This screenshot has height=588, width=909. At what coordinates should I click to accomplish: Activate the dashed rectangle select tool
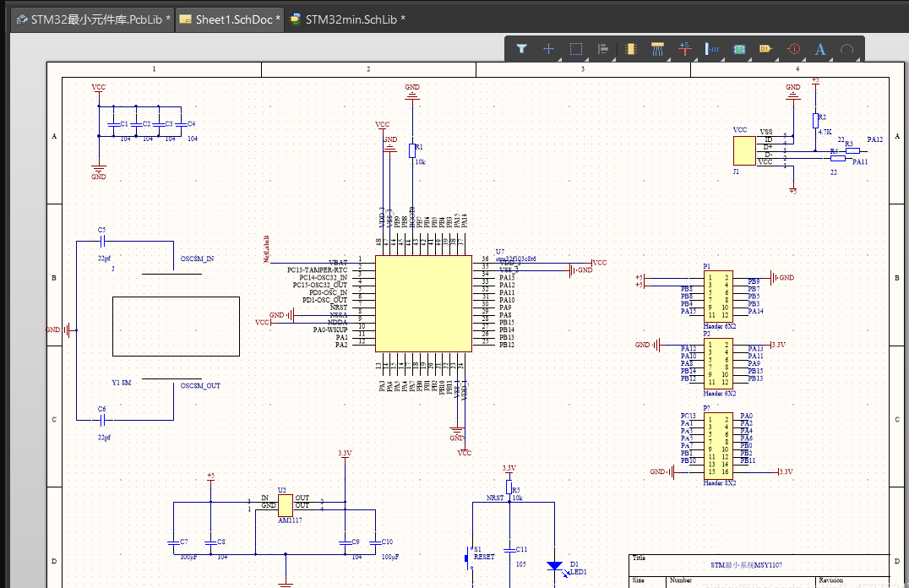coord(575,49)
